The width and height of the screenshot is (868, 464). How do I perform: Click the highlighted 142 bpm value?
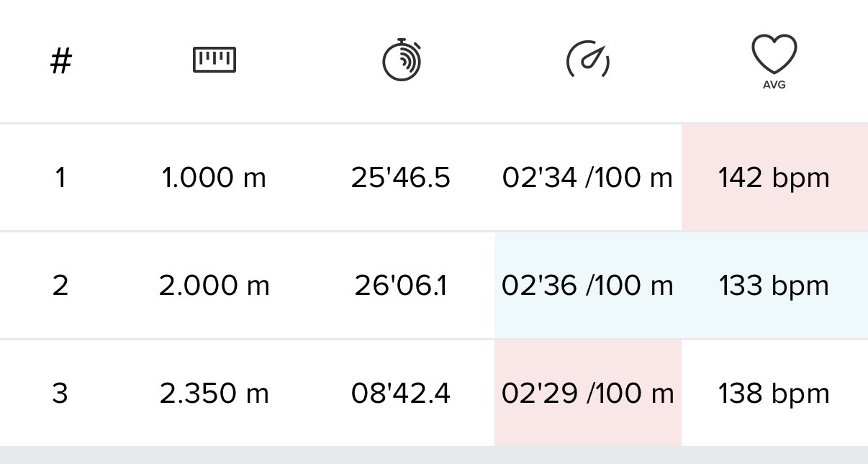(774, 178)
